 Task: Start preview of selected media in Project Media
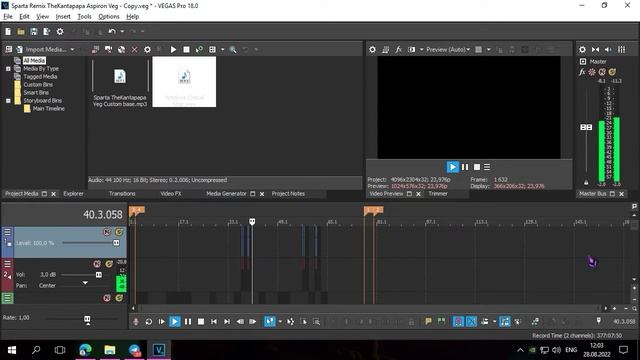coord(173,49)
